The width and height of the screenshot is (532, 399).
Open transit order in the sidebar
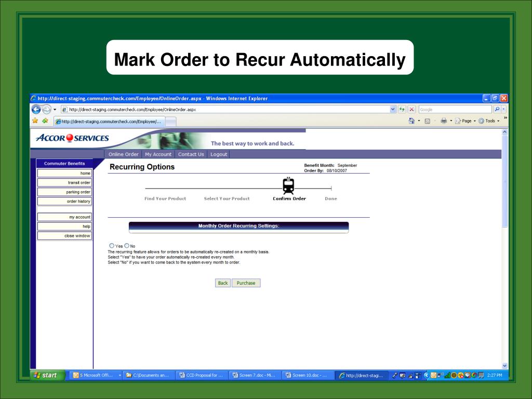[x=64, y=183]
